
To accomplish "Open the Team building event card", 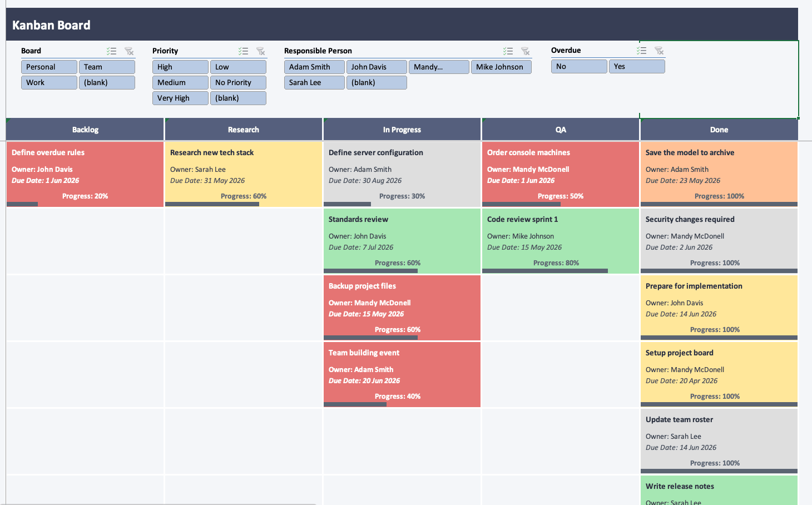I will coord(402,374).
